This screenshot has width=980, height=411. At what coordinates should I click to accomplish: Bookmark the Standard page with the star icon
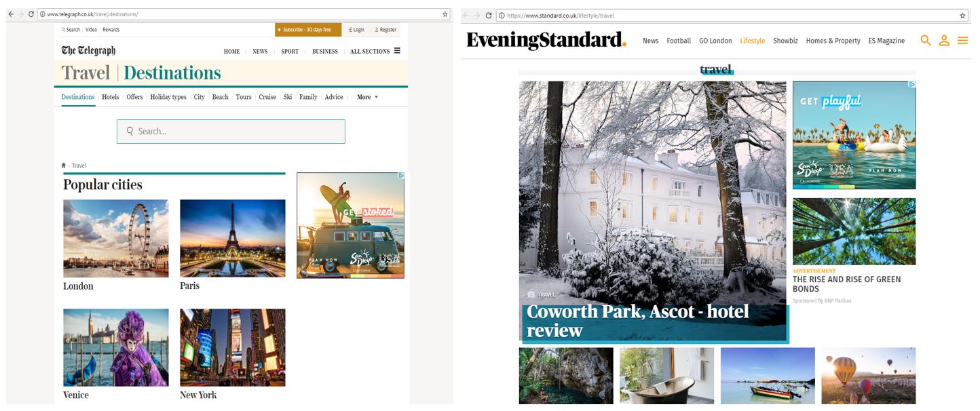962,15
